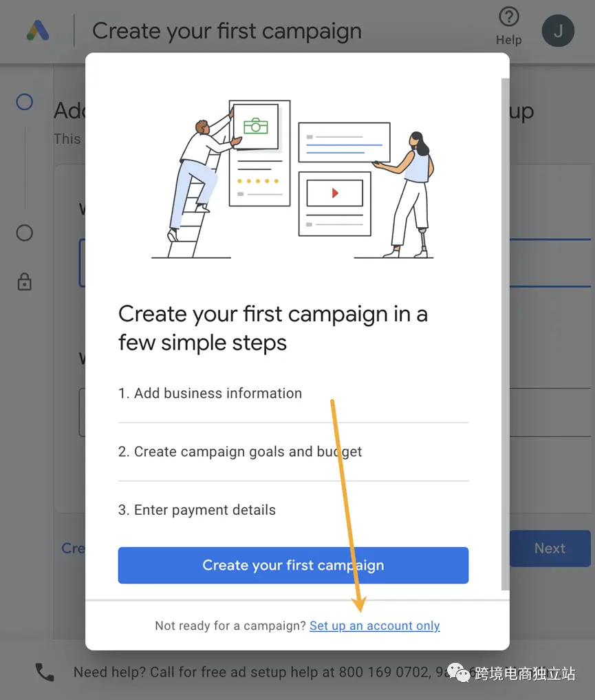Click the Help label in header

(x=508, y=40)
